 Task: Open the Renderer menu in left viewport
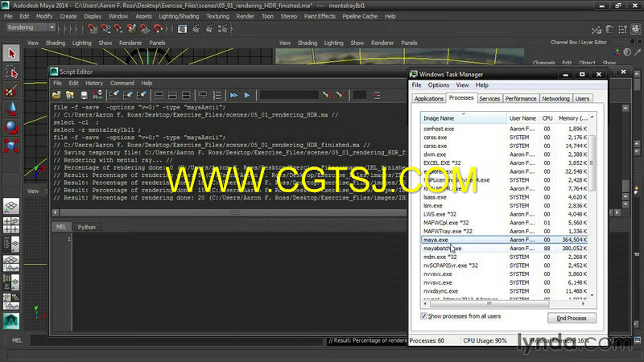click(x=130, y=43)
